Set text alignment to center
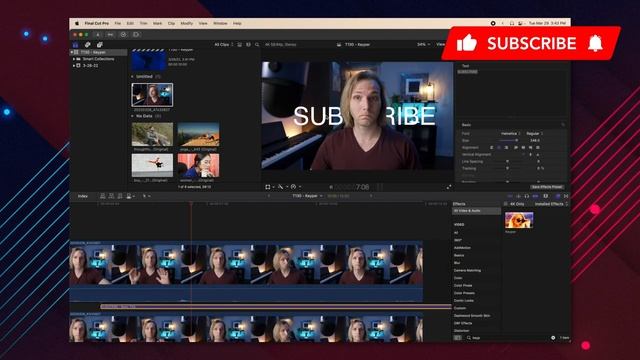This screenshot has width=640, height=360. point(499,147)
